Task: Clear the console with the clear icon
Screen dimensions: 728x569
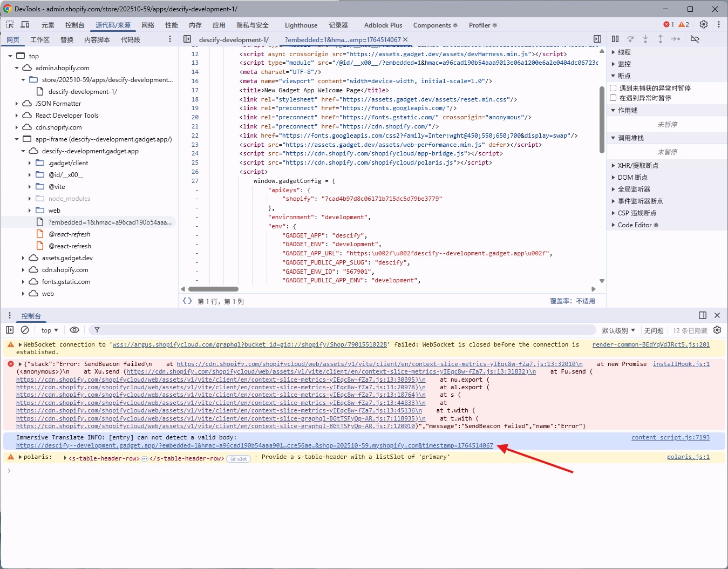Action: tap(25, 330)
